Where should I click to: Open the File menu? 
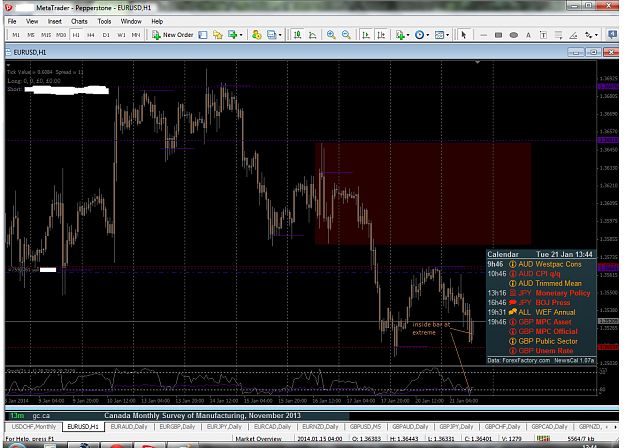[12, 22]
